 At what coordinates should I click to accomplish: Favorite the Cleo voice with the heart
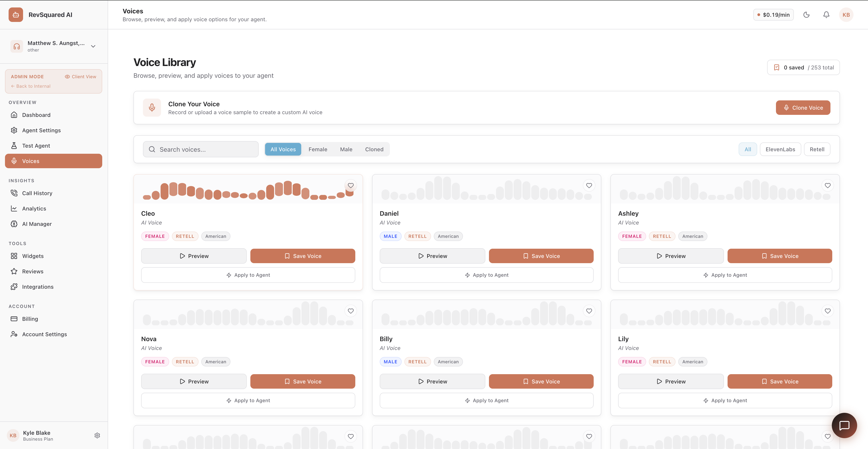coord(351,186)
